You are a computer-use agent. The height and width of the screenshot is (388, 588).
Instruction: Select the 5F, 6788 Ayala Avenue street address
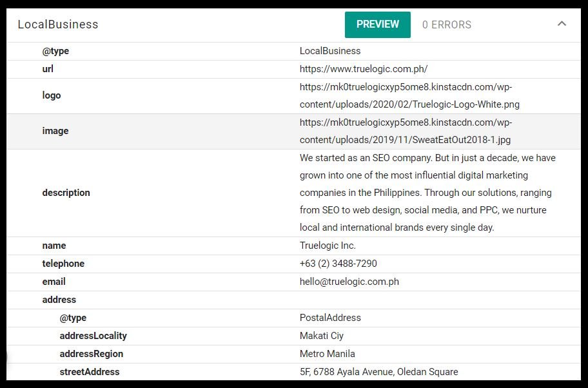pos(378,372)
